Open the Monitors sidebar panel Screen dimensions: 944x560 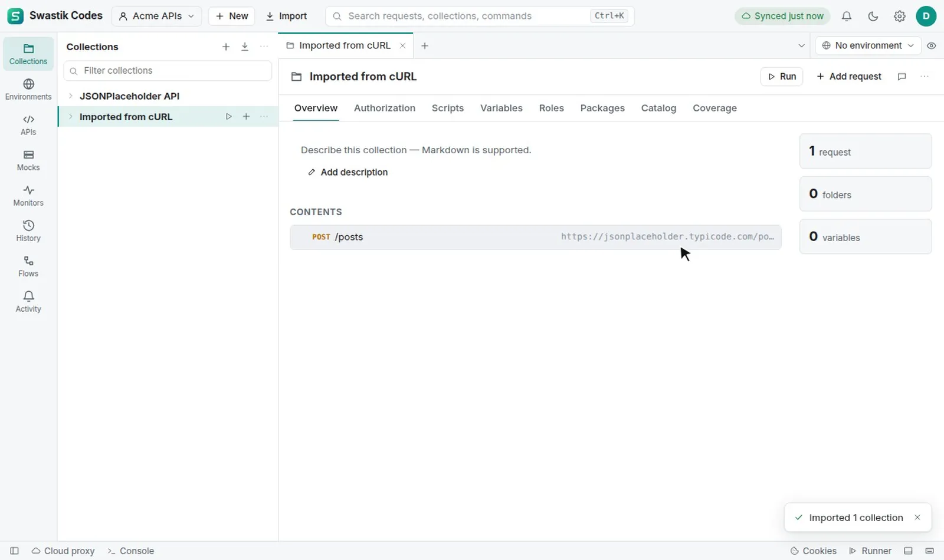(28, 195)
